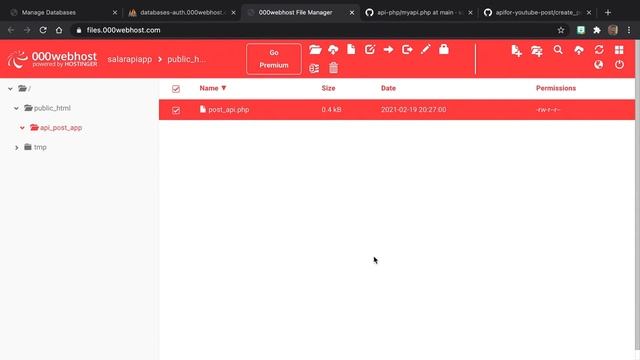
Task: Click the new folder plus icon
Action: [537, 51]
